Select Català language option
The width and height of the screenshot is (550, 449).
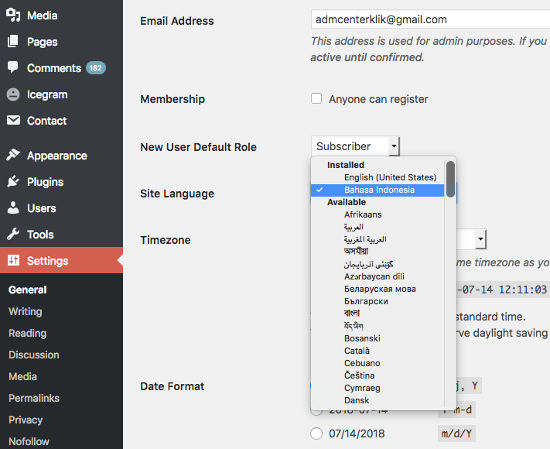click(357, 350)
